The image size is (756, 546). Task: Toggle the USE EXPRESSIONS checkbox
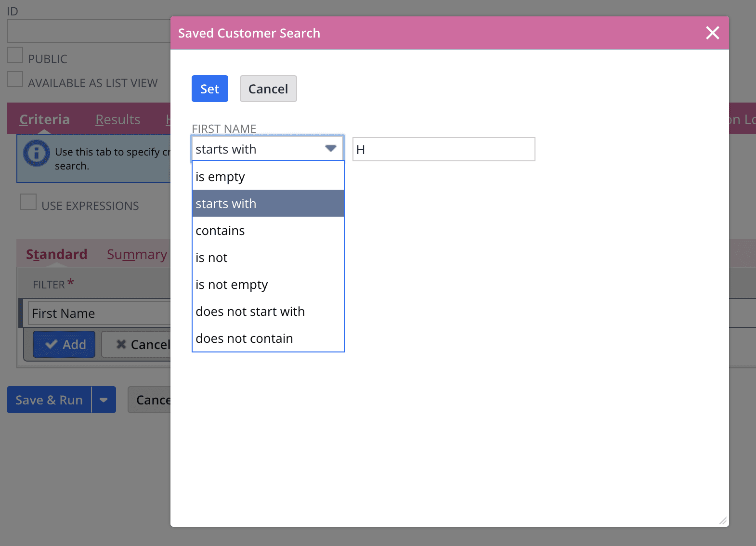tap(28, 202)
